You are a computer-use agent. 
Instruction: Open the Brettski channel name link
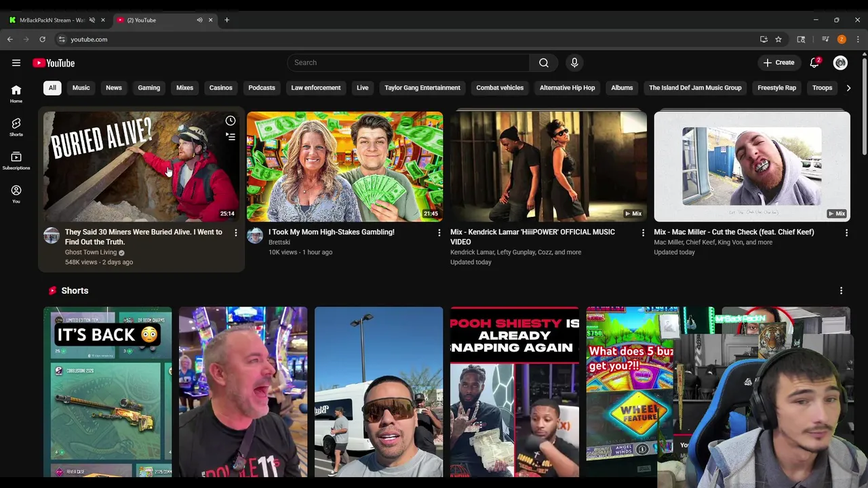point(279,242)
